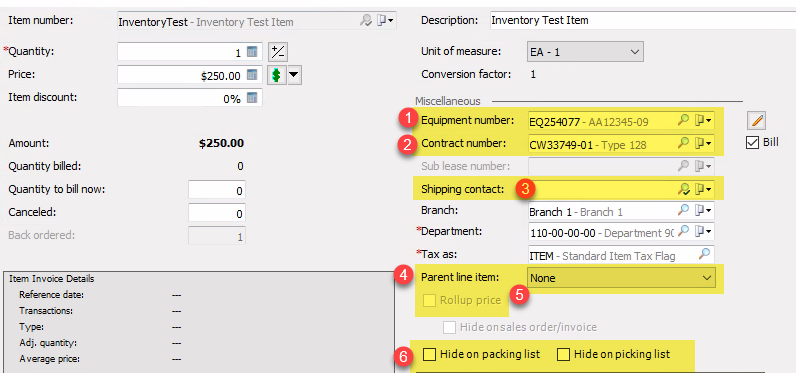Uncheck the Bill checkbox
The height and width of the screenshot is (373, 796).
pyautogui.click(x=752, y=143)
